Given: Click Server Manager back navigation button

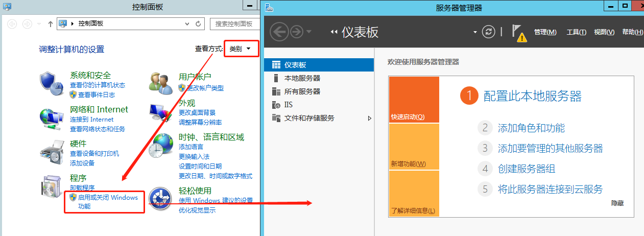Looking at the screenshot, I should pyautogui.click(x=279, y=32).
